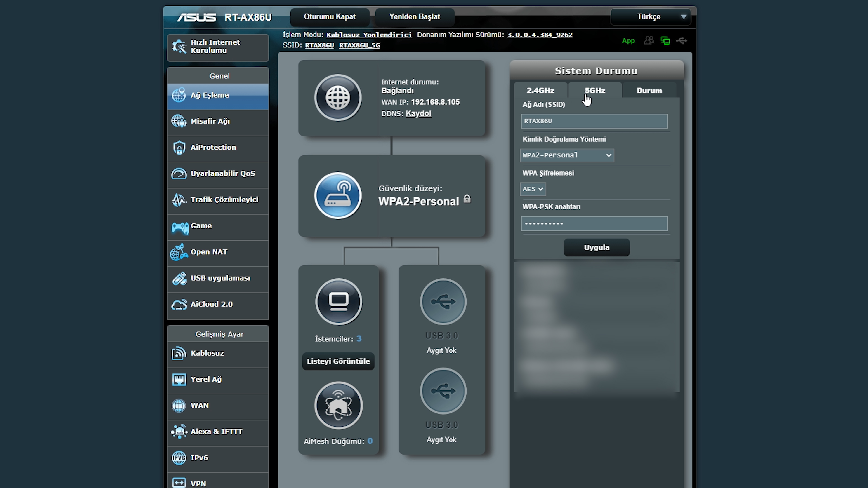Click the Kaydol DDNS link
This screenshot has width=868, height=488.
pos(418,113)
